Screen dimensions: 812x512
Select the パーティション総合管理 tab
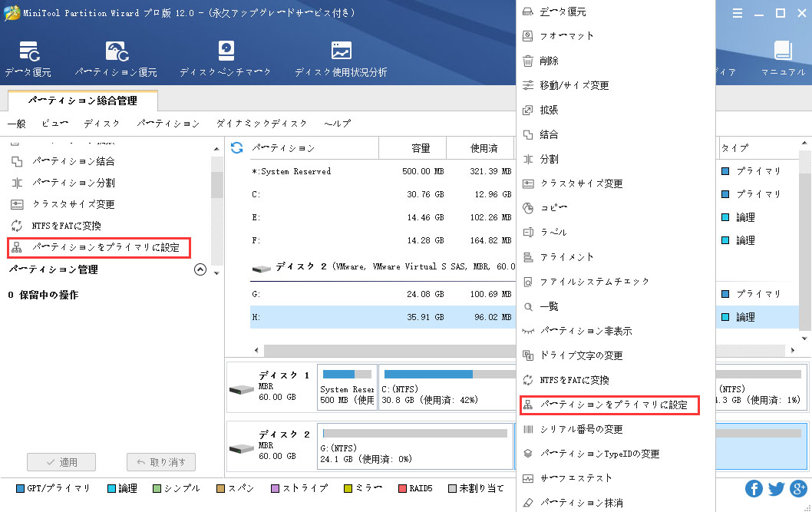(x=82, y=101)
